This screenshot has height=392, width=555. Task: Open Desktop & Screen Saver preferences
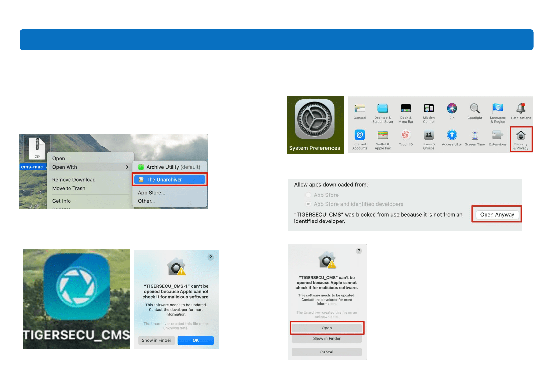tap(383, 113)
